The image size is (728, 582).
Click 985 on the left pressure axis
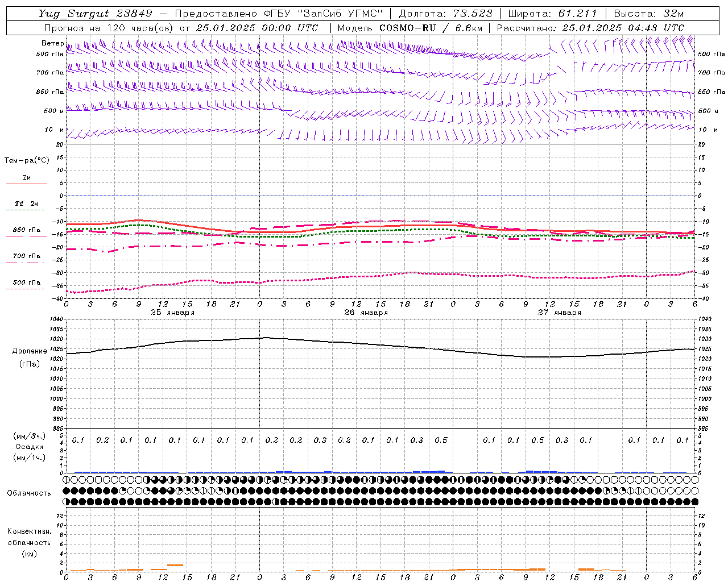57,429
